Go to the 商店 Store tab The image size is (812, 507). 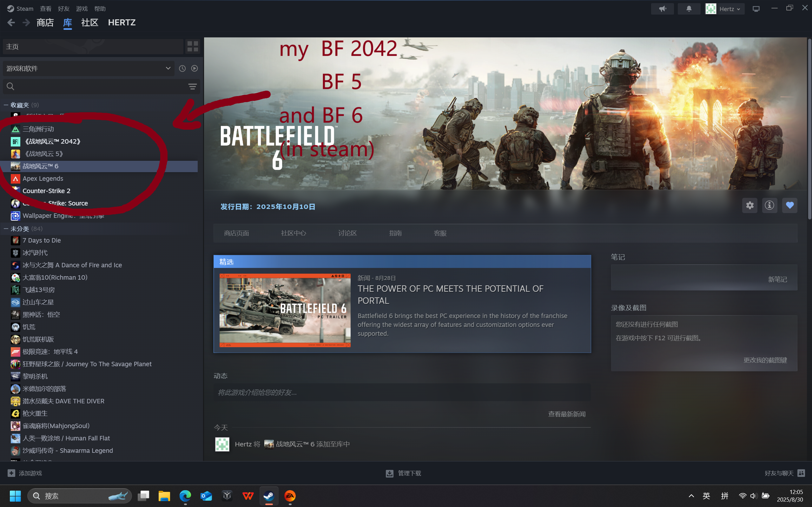click(x=45, y=23)
